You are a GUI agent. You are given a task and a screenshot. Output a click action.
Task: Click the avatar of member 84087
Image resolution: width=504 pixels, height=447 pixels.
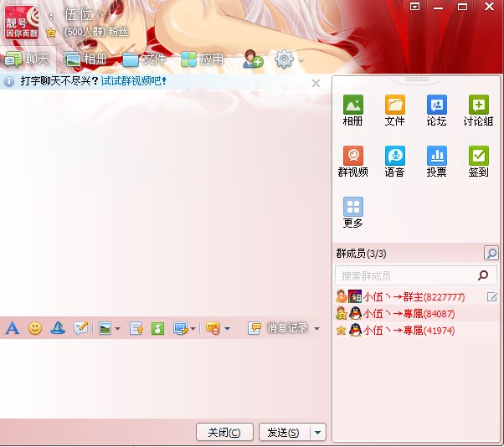[355, 313]
